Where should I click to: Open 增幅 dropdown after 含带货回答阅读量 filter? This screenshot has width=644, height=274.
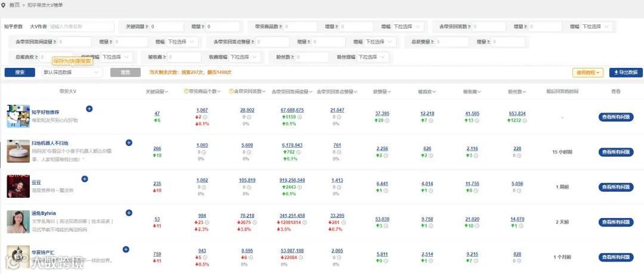click(x=182, y=42)
